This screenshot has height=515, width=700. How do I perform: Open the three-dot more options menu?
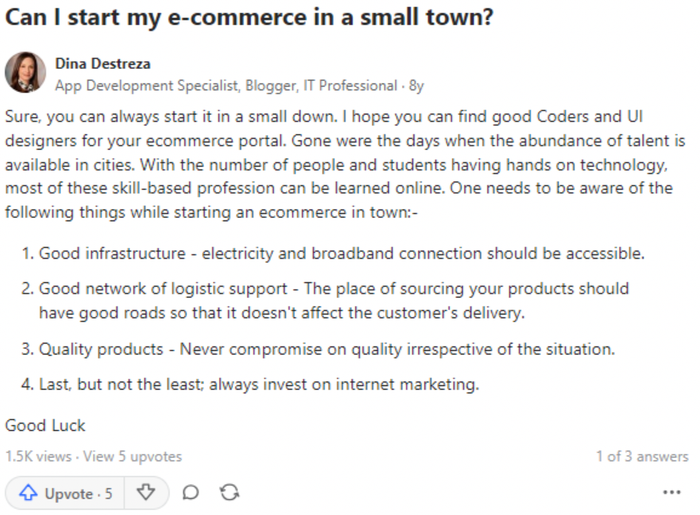671,493
